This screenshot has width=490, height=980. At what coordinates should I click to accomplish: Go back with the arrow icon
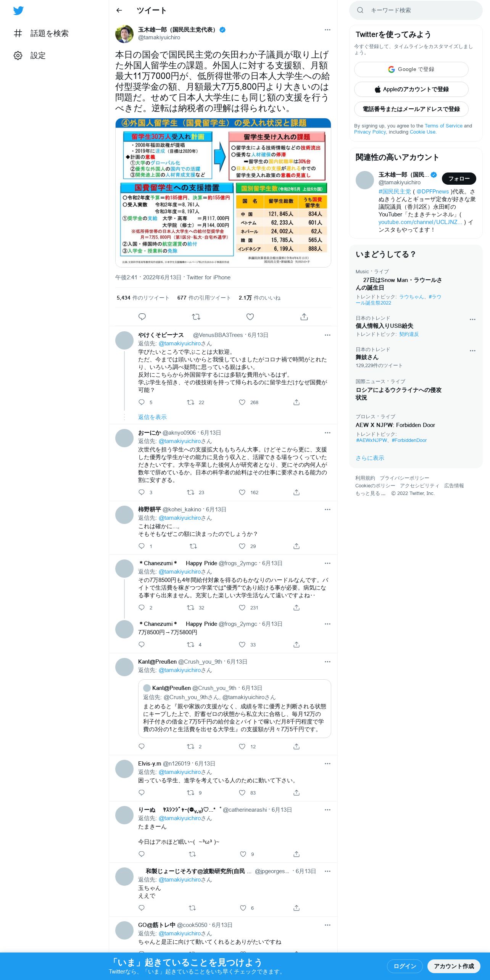click(119, 11)
